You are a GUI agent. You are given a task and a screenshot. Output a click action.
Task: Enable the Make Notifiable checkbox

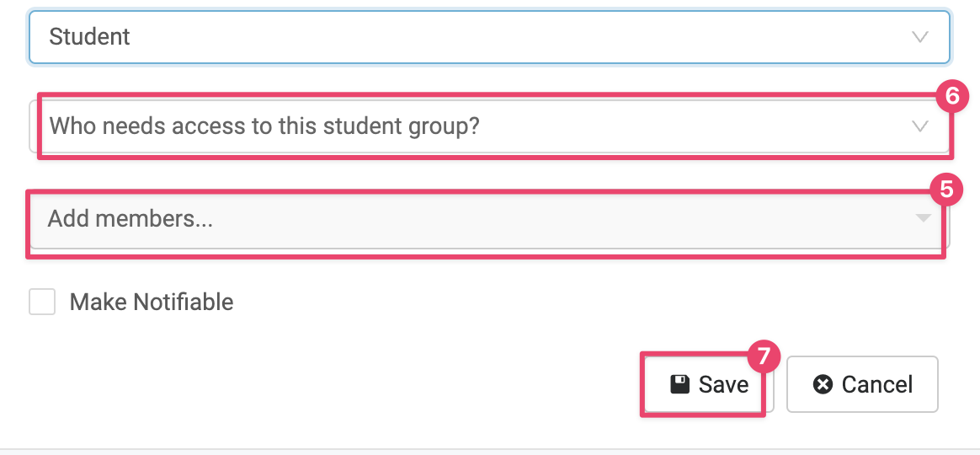tap(42, 302)
